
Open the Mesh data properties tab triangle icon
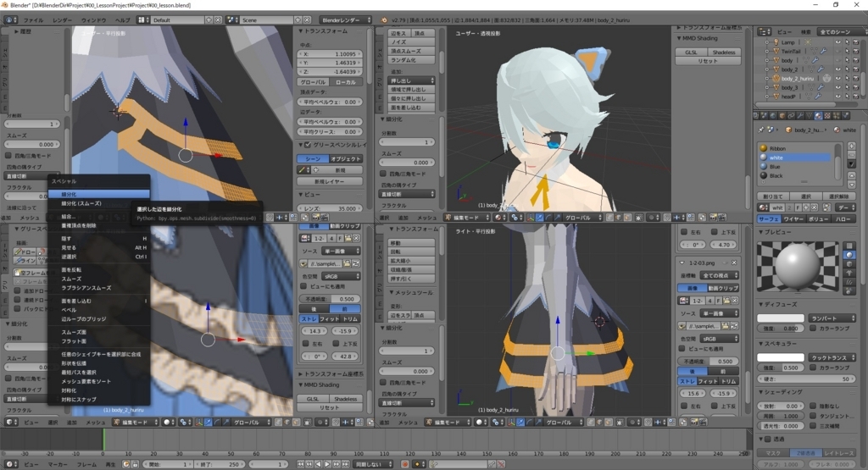[x=810, y=115]
